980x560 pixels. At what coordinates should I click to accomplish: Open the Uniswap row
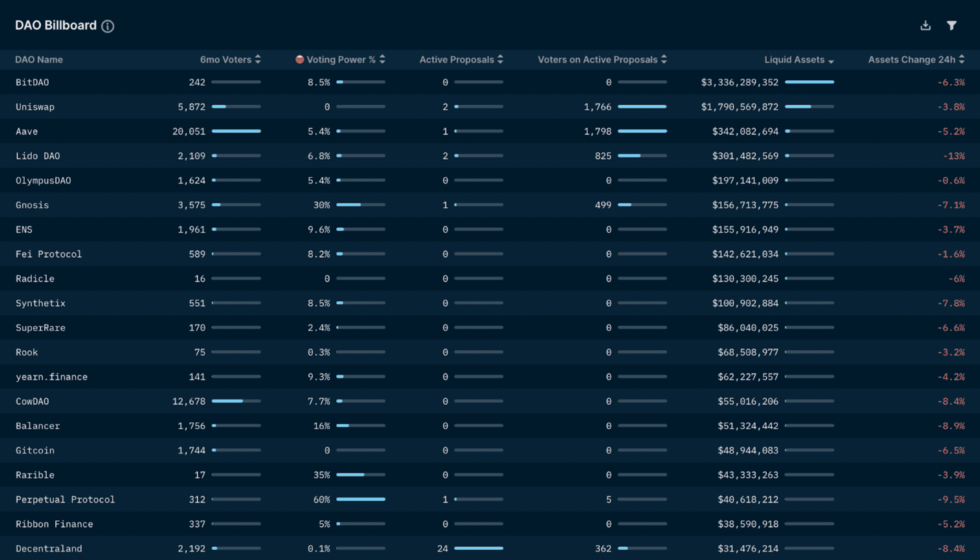[490, 107]
